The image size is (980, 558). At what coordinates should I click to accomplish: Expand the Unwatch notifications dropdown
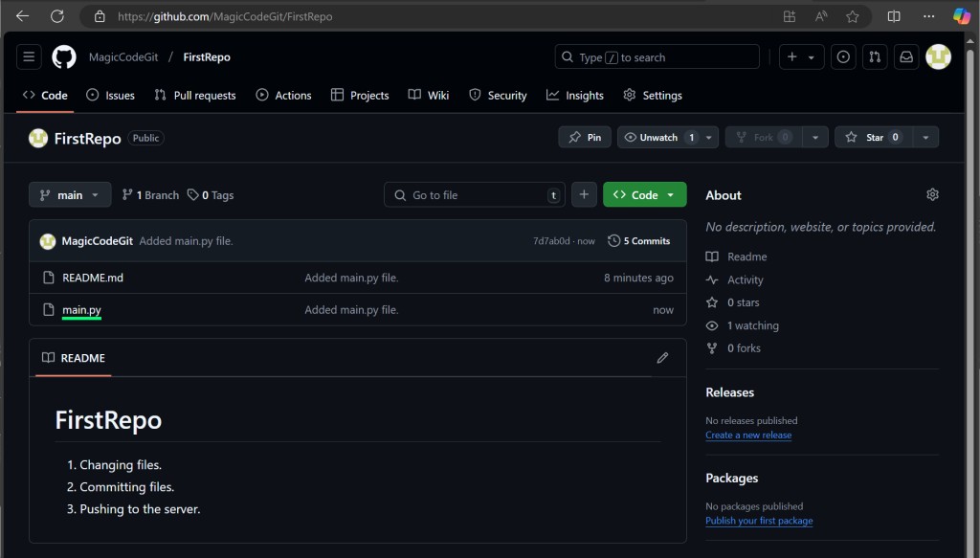(x=709, y=138)
